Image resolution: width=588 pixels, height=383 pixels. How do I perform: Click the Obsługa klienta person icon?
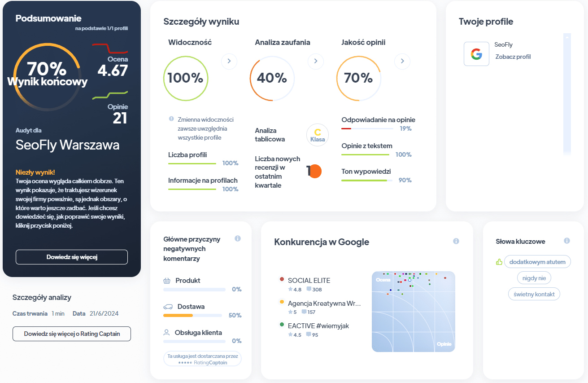point(167,333)
